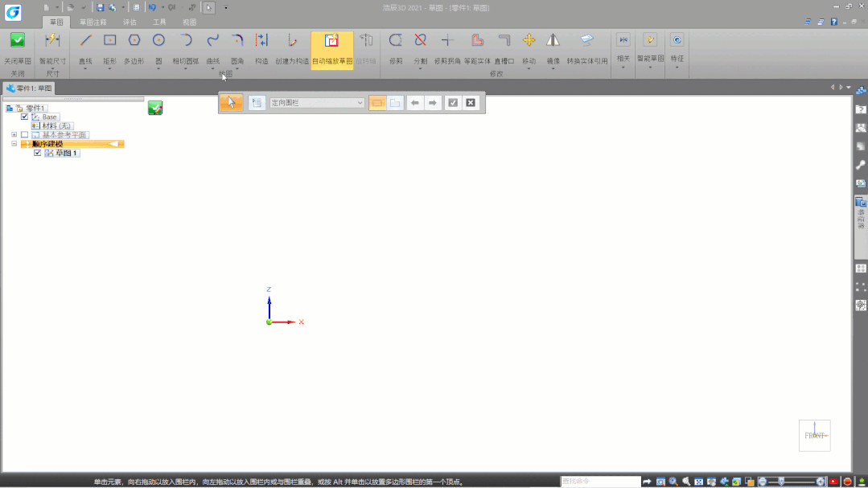Screen dimensions: 868x488
Task: Toggle Auto Scale Sketch (自动缩放草图)
Action: pos(332,49)
